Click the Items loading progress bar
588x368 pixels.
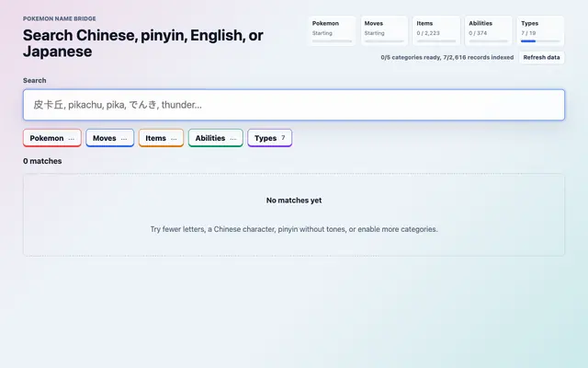tap(436, 40)
